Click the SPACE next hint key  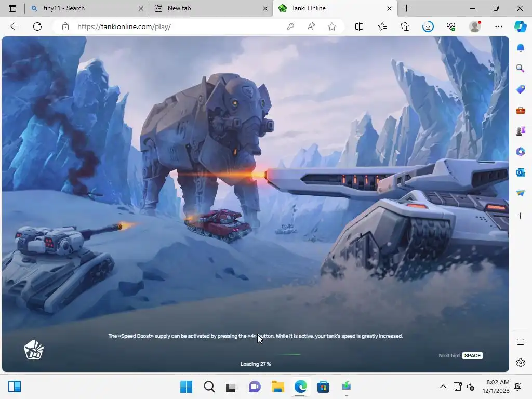472,355
